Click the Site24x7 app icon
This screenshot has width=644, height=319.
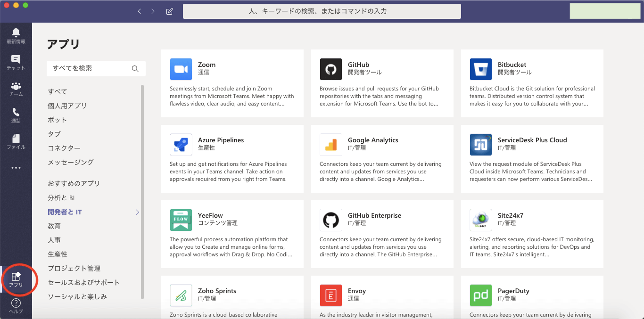point(481,220)
